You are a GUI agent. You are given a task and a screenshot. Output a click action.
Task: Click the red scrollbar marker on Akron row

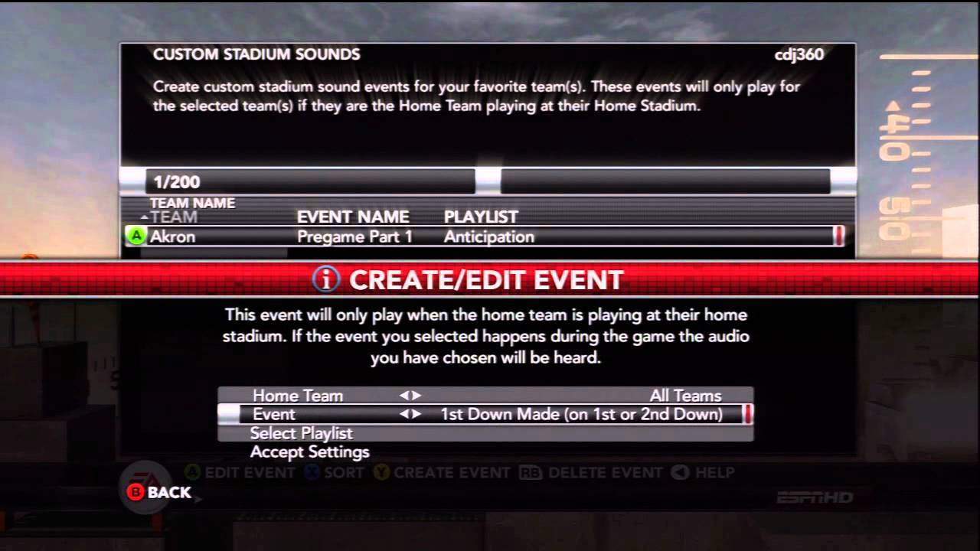(x=838, y=236)
